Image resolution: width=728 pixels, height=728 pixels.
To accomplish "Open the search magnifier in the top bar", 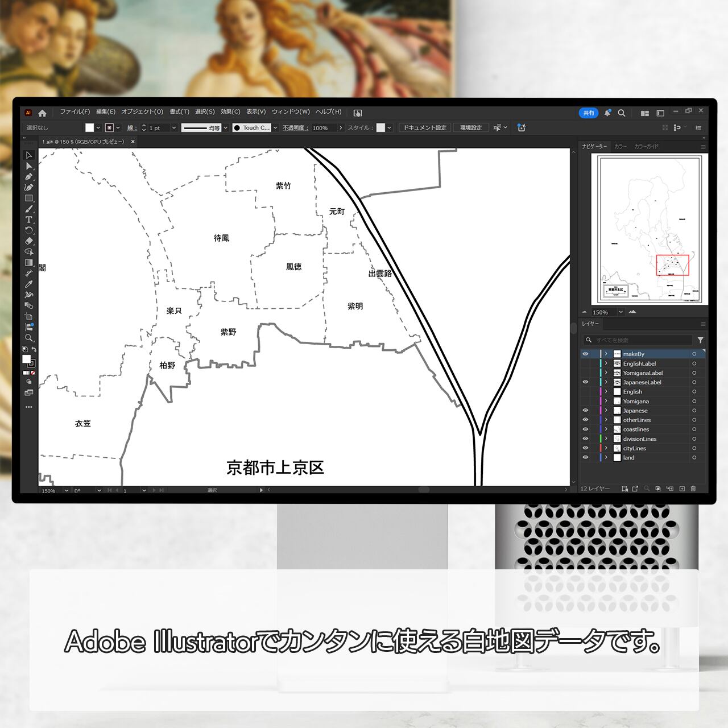I will point(622,113).
